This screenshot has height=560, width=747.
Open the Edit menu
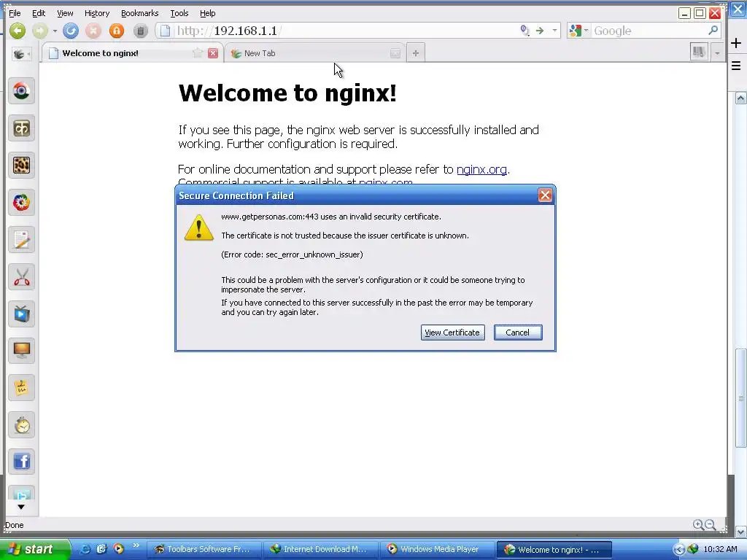point(39,13)
